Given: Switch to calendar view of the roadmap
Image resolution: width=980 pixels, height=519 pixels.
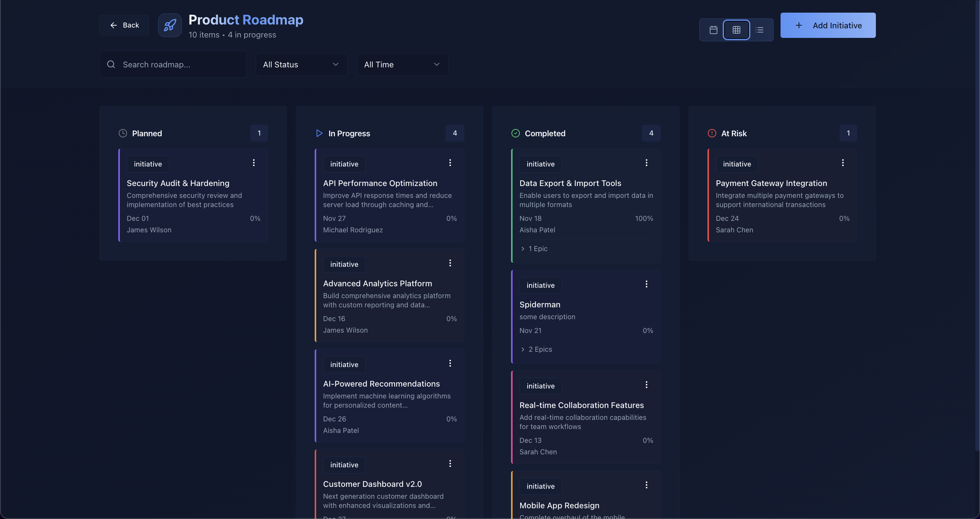Looking at the screenshot, I should pyautogui.click(x=713, y=29).
